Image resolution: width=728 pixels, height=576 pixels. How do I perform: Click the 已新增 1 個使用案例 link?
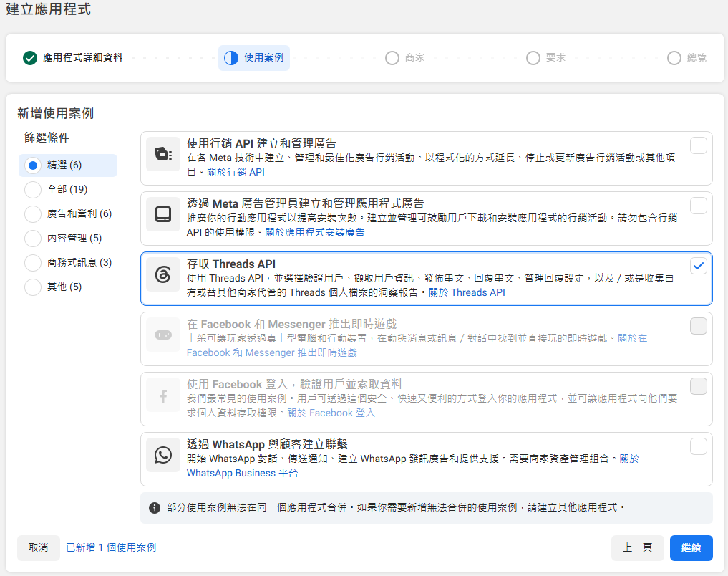pyautogui.click(x=111, y=547)
